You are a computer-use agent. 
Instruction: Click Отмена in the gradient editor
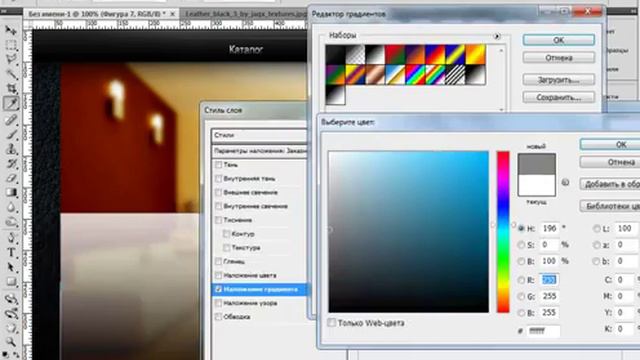[558, 58]
